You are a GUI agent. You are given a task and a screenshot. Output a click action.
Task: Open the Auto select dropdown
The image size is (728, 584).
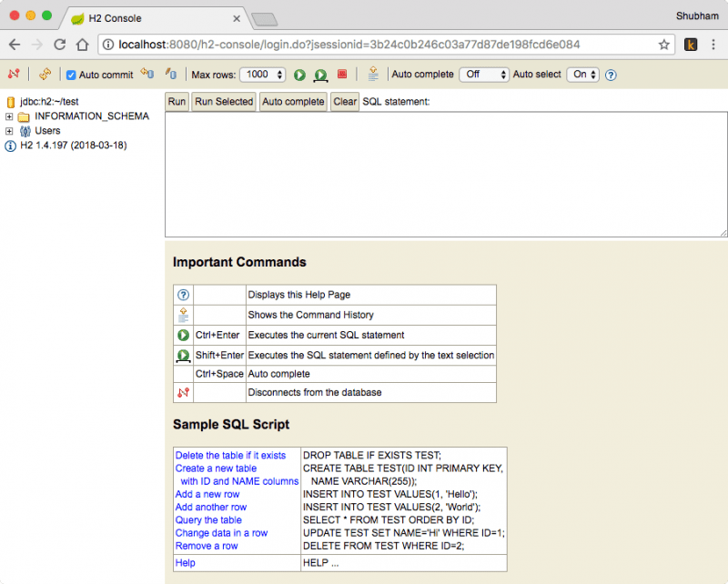(x=583, y=75)
